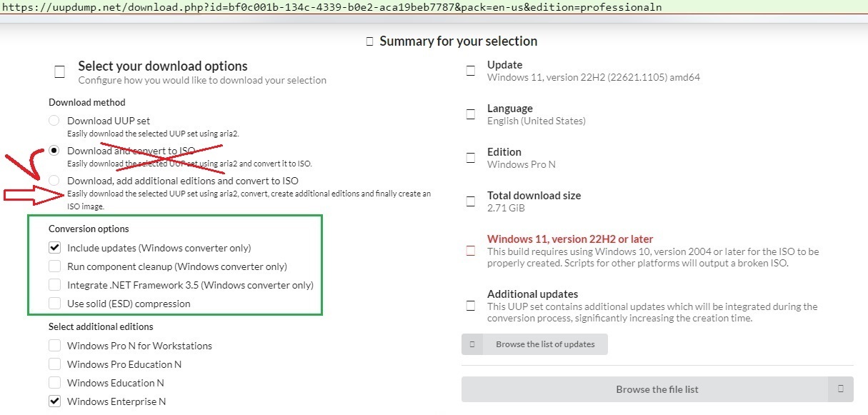Click the icon beside Additional updates

point(470,306)
